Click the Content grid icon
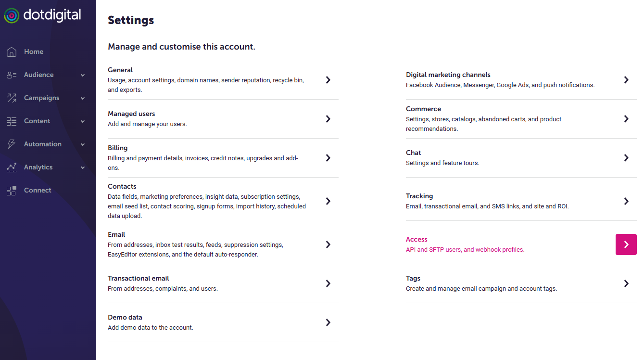 click(x=12, y=121)
